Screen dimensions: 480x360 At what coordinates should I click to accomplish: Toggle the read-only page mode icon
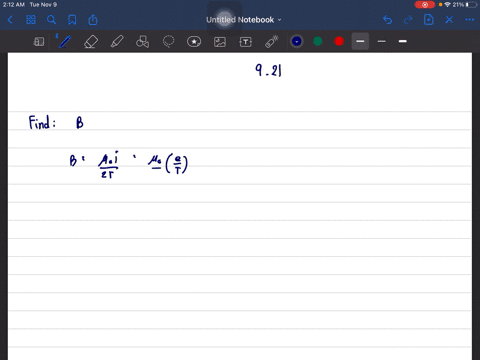click(x=39, y=42)
